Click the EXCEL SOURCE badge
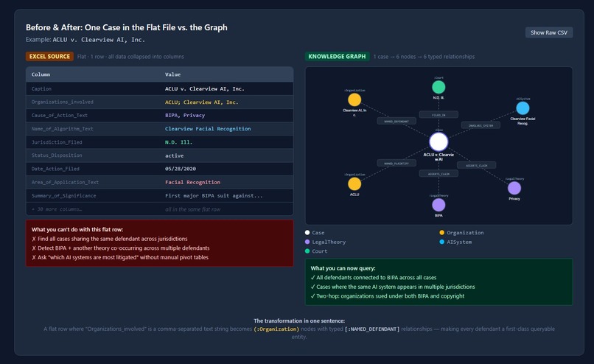This screenshot has width=594, height=364. point(49,57)
